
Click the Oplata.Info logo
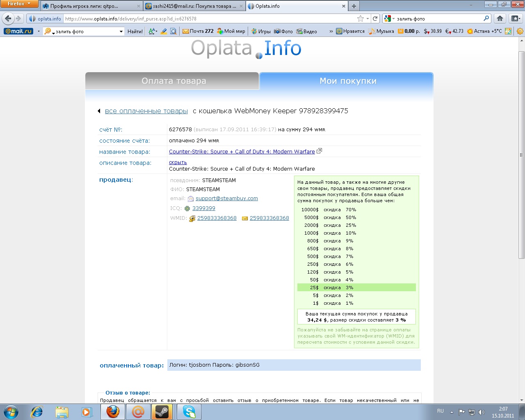[246, 48]
